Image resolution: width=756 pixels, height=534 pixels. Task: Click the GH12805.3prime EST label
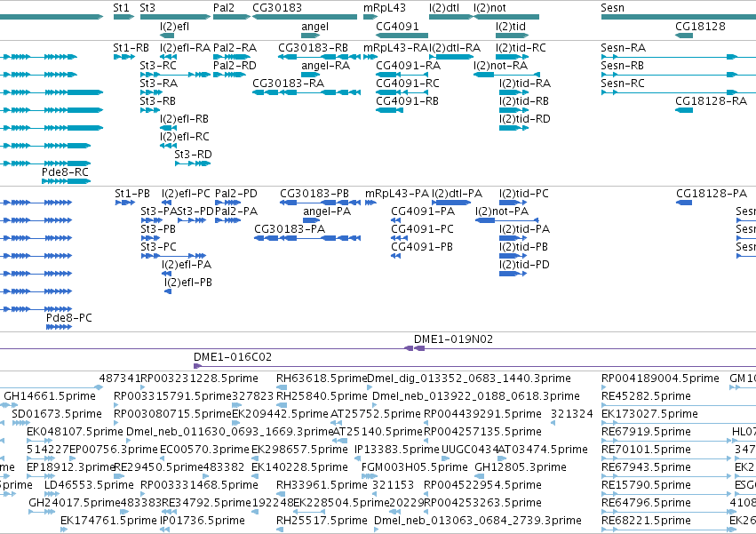[x=521, y=467]
